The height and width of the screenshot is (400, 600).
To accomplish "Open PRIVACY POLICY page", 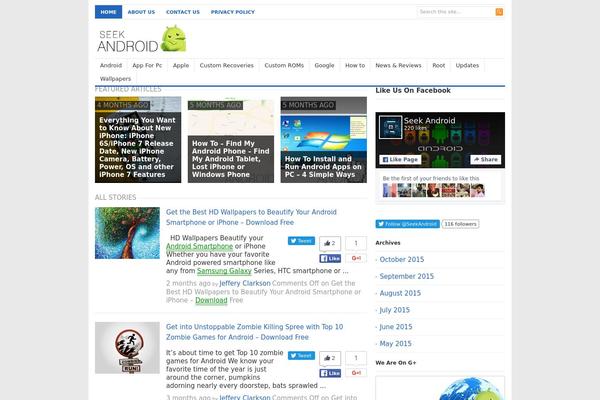I will click(233, 12).
